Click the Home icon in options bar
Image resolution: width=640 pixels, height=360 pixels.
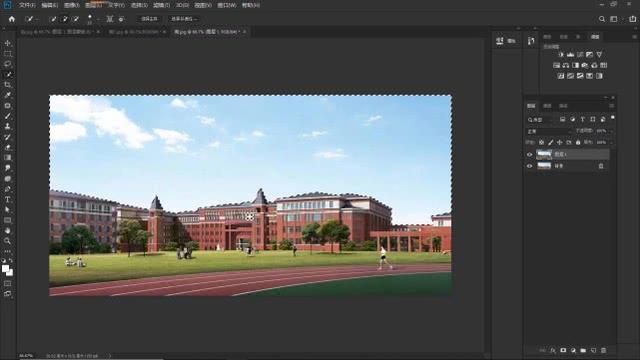(x=11, y=19)
